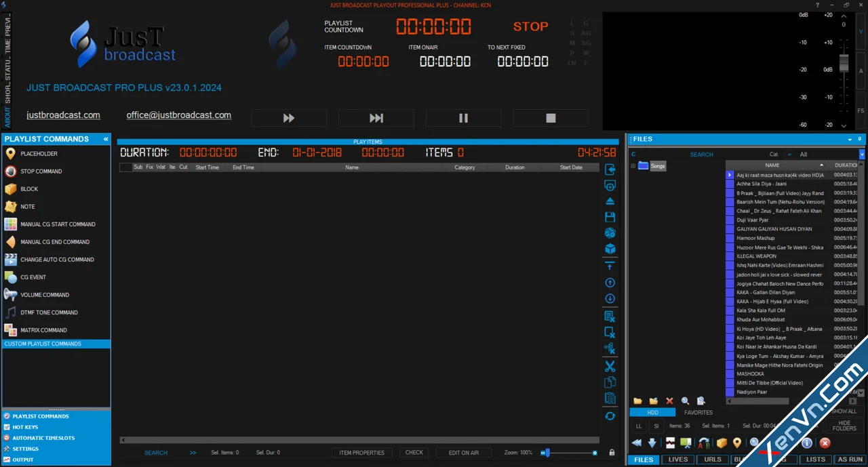The width and height of the screenshot is (868, 467).
Task: Pause playback using the pause button
Action: click(x=463, y=118)
